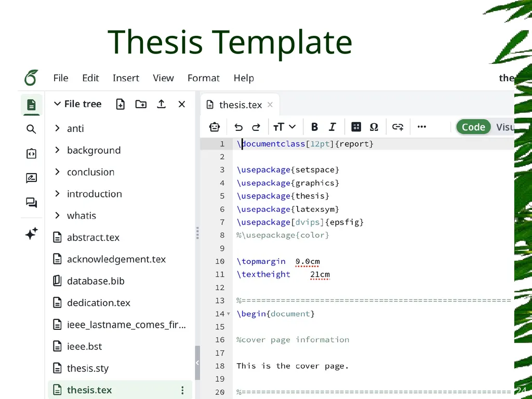Collapse the File tree section chevron
Image resolution: width=532 pixels, height=399 pixels.
(57, 103)
